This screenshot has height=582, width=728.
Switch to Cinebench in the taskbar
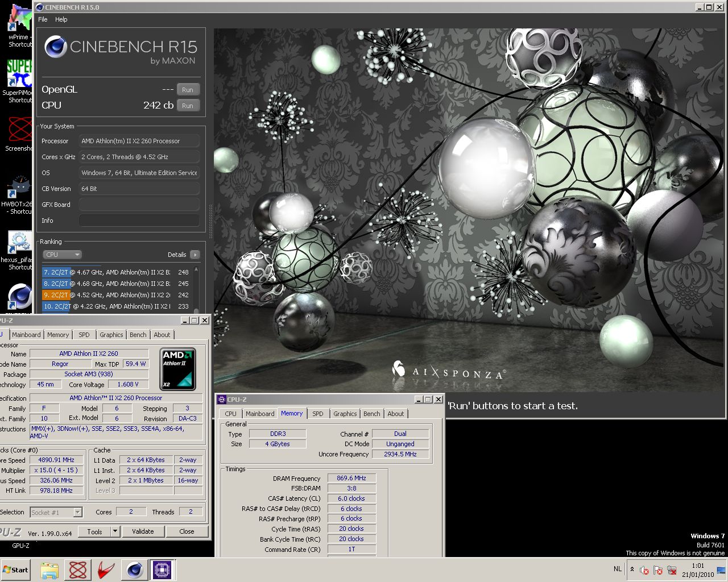(x=135, y=569)
